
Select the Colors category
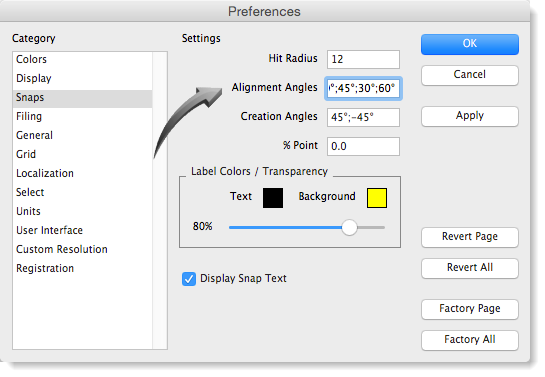(x=82, y=59)
